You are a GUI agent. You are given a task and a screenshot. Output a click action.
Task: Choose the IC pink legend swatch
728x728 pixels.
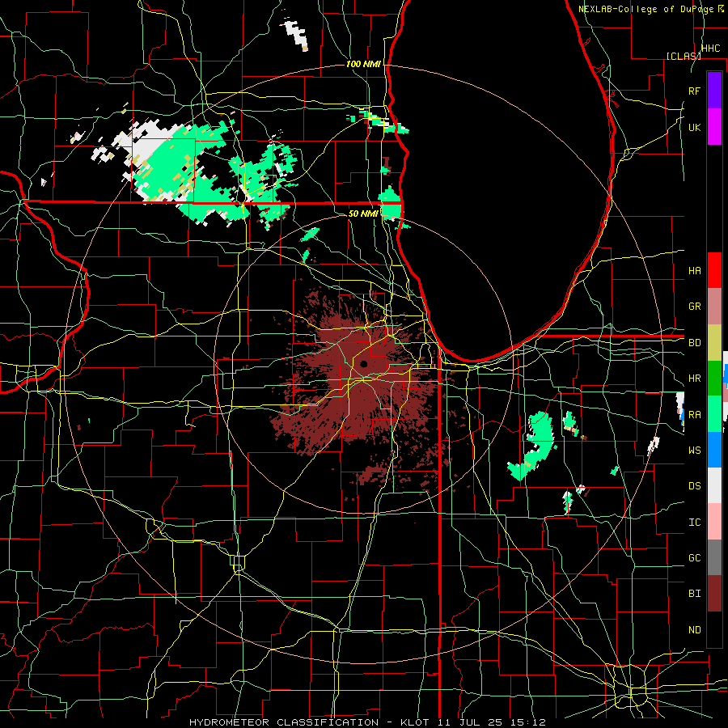click(x=714, y=522)
